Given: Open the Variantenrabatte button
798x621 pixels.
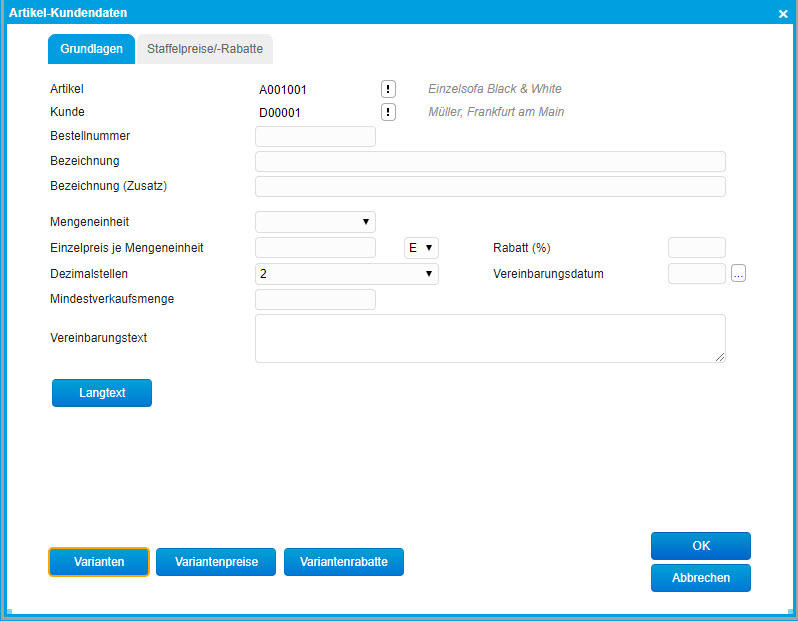Looking at the screenshot, I should [x=343, y=562].
